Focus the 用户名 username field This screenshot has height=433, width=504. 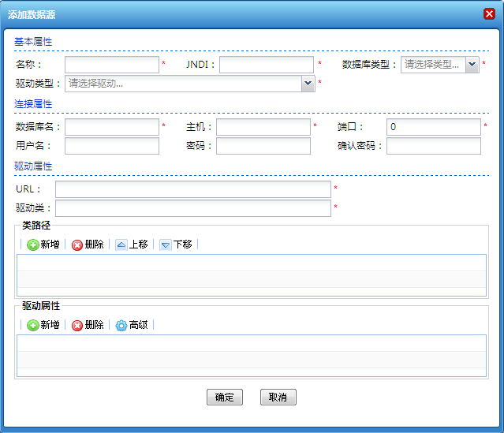point(112,146)
